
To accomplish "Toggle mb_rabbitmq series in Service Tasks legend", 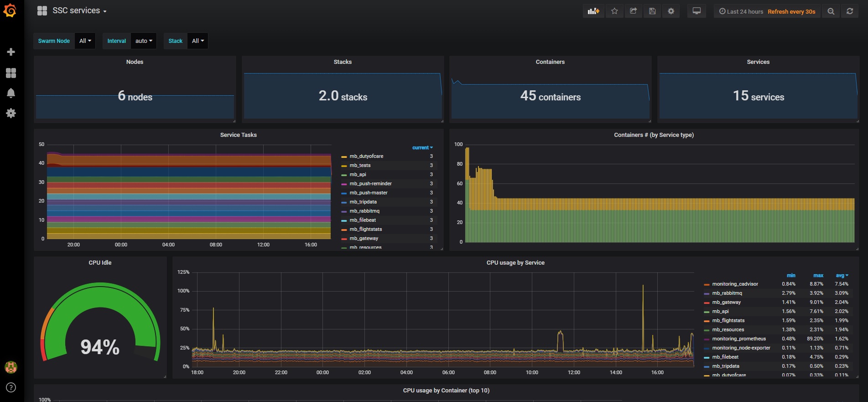I will (x=364, y=211).
